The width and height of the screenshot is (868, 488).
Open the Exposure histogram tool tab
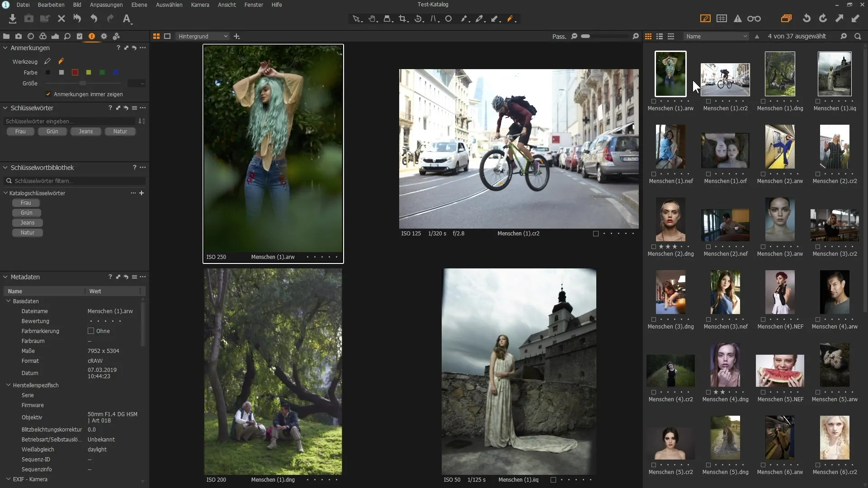coord(55,36)
